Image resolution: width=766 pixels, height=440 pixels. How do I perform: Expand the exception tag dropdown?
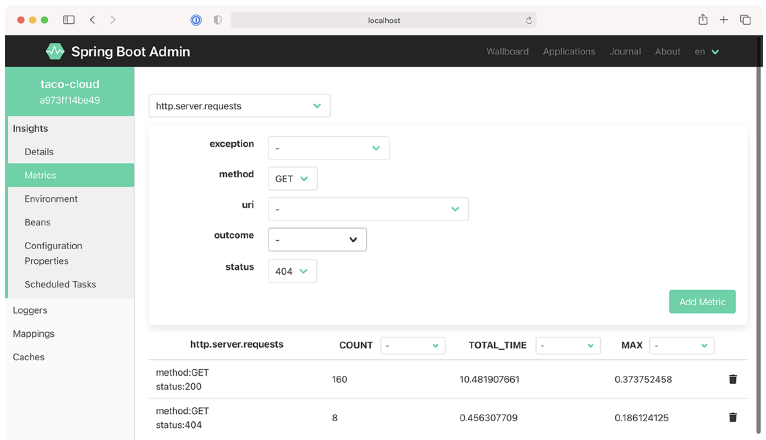(328, 148)
